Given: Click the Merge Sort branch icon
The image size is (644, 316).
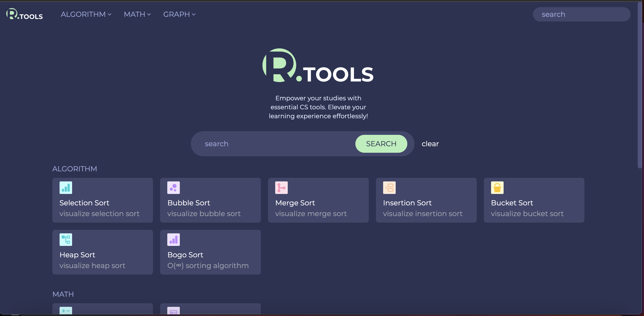Looking at the screenshot, I should point(281,187).
